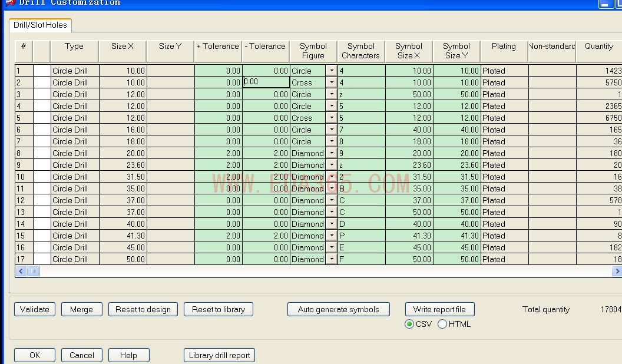Image resolution: width=622 pixels, height=364 pixels.
Task: Click the scroll right arrow of the table
Action: tap(617, 271)
